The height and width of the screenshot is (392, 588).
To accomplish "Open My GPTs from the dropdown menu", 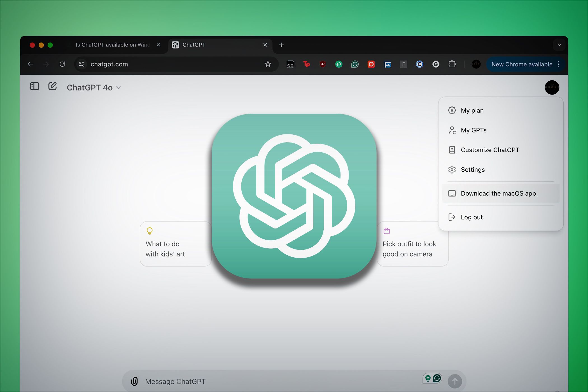I will (474, 130).
